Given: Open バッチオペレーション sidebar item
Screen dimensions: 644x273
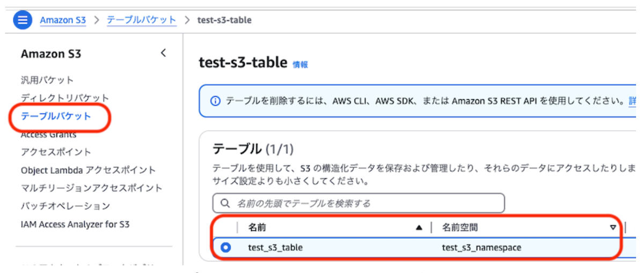Looking at the screenshot, I should pos(65,206).
